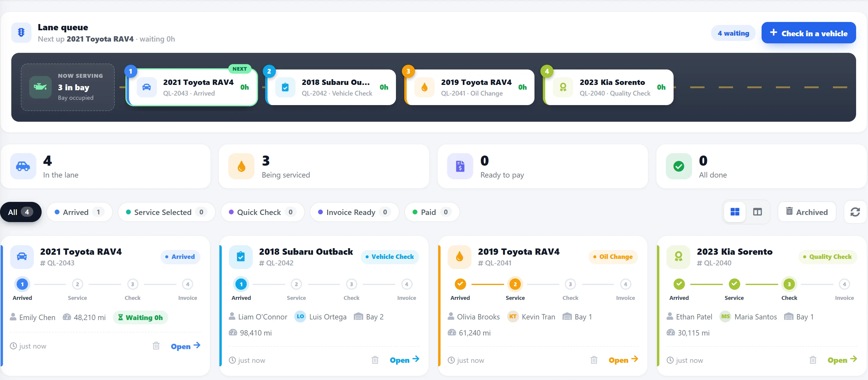Delete the 2019 Toyota RAV4 QL-2041 card

(594, 360)
